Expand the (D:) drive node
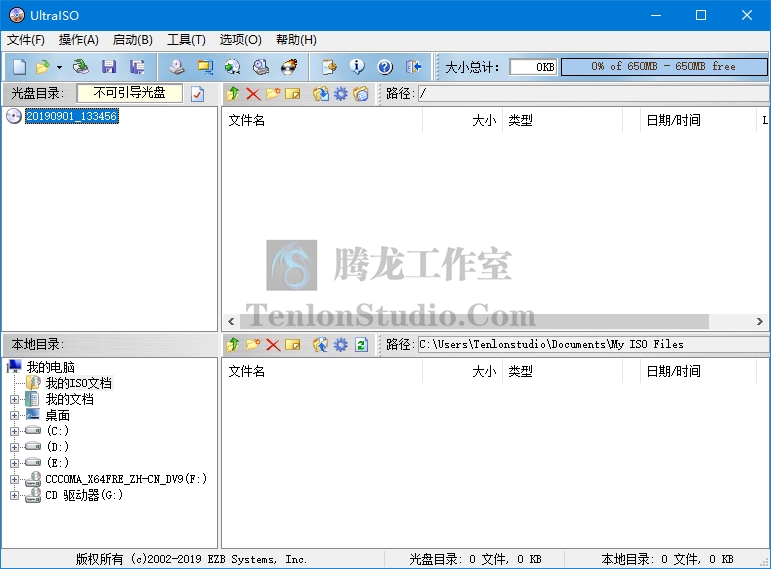Viewport: 771px width, 569px height. click(14, 447)
